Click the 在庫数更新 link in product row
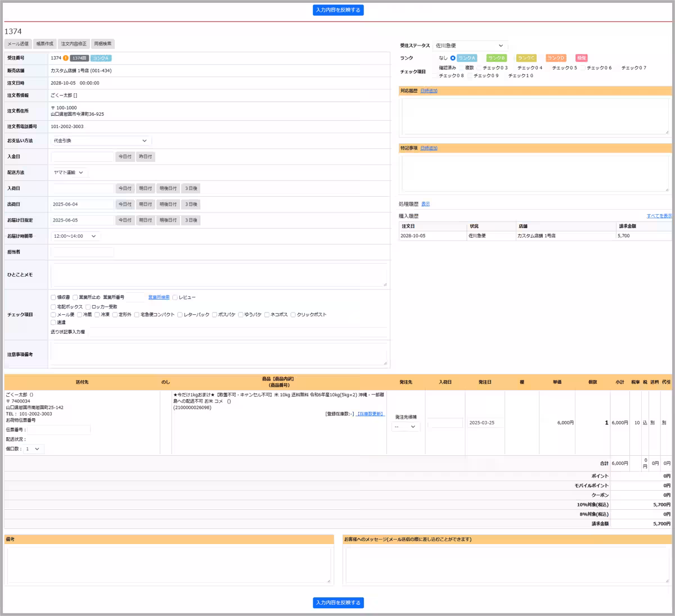675x616 pixels. [x=371, y=414]
